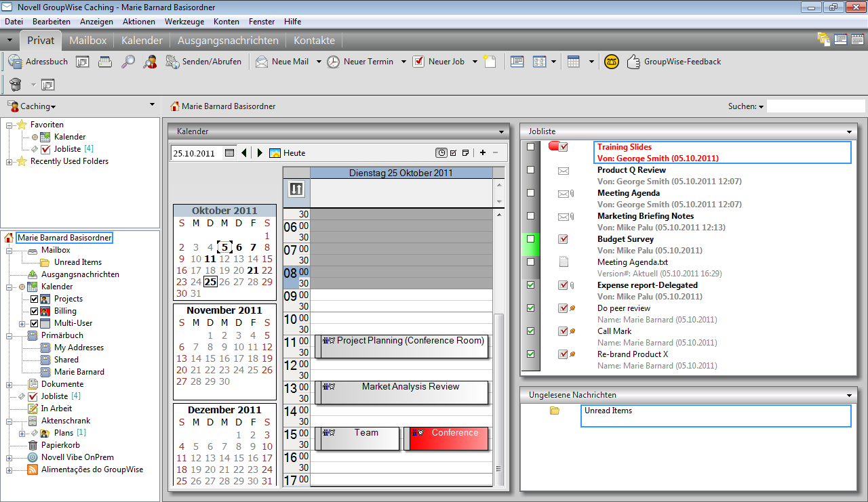This screenshot has width=868, height=502.
Task: Open date picker next to 25.10.2011
Action: coord(229,153)
